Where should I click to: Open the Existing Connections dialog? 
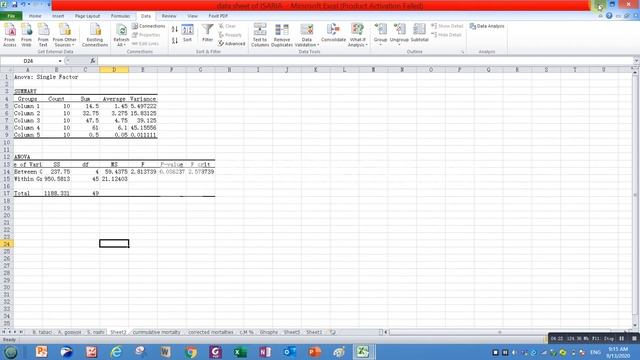click(x=95, y=34)
